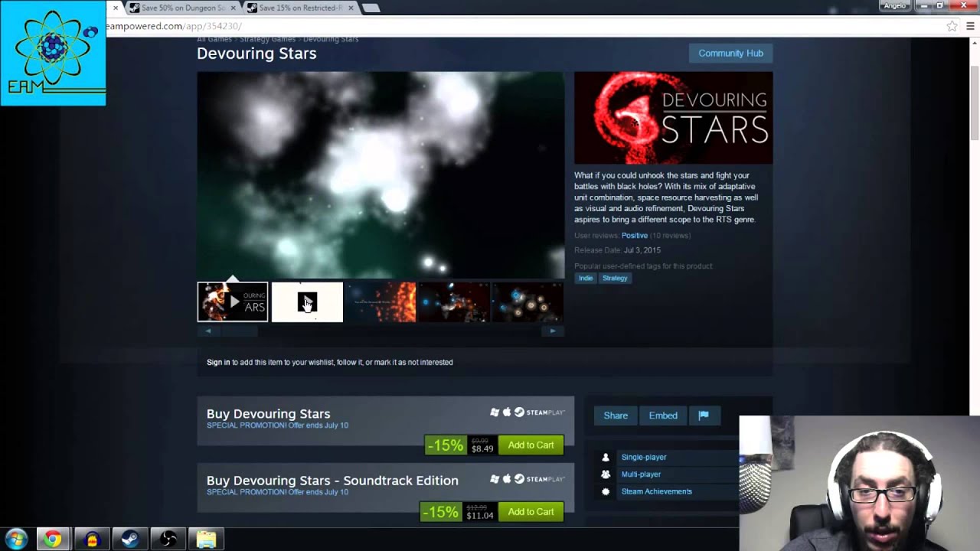Open OBS from the taskbar
Viewport: 980px width, 551px height.
(168, 539)
